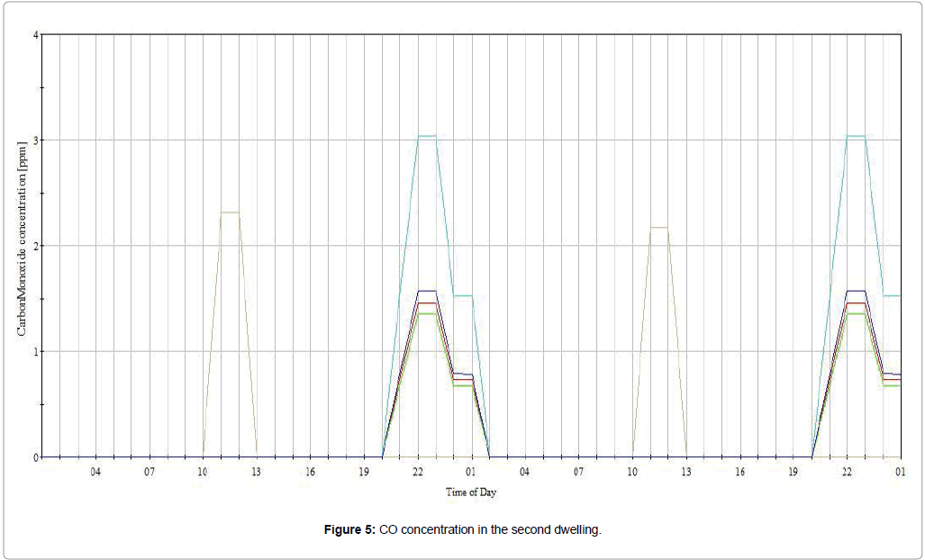Click the first cyan peak plateau at 3 ppm
This screenshot has width=925, height=560.
point(427,136)
